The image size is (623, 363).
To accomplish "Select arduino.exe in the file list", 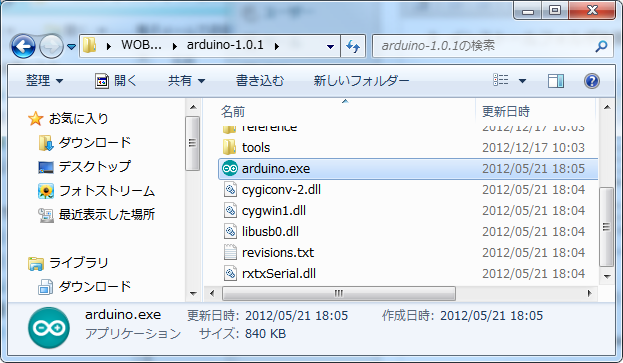I will tap(407, 169).
